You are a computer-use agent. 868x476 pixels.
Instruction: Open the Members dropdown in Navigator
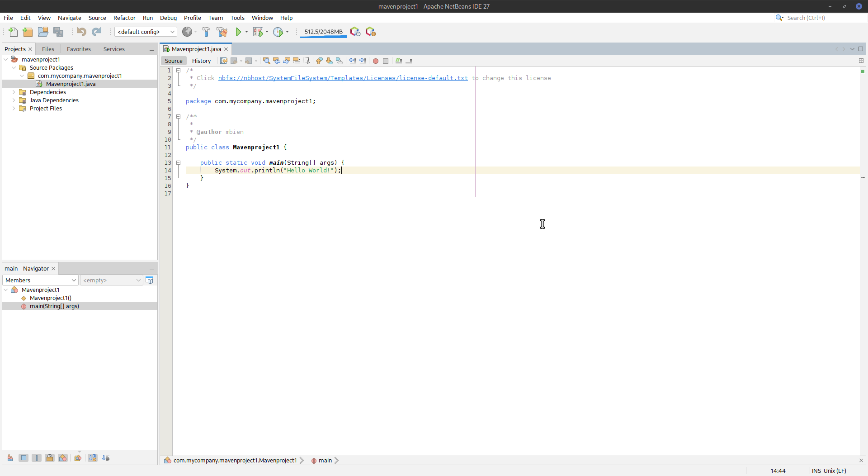(40, 281)
